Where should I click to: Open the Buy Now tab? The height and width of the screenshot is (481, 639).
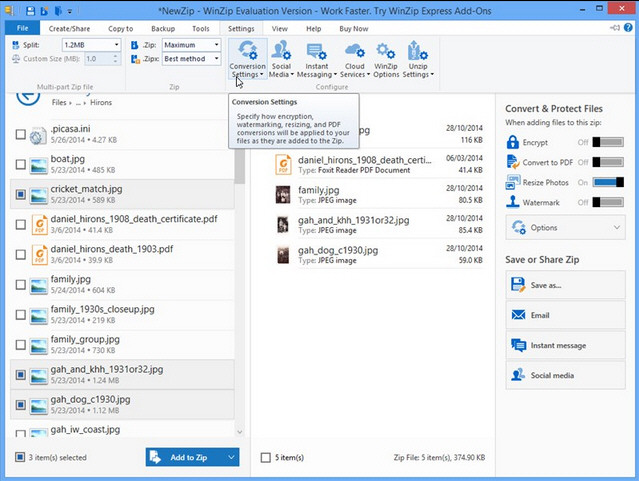353,29
